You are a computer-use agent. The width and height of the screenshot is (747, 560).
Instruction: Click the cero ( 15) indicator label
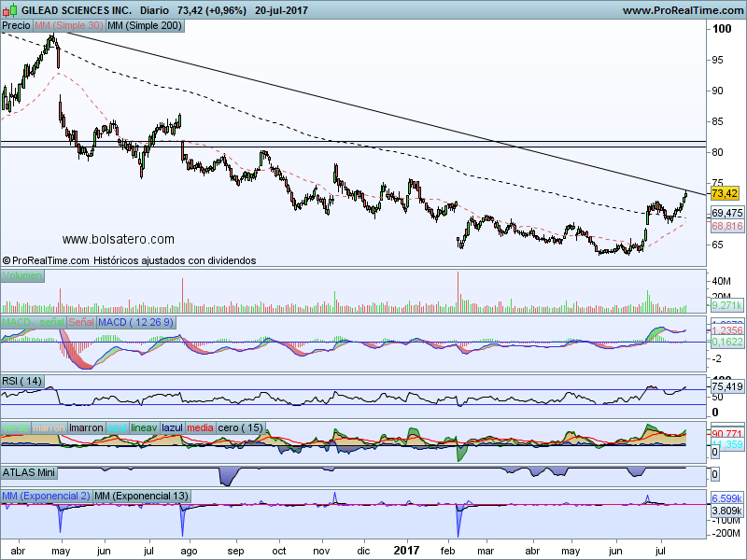pyautogui.click(x=241, y=427)
